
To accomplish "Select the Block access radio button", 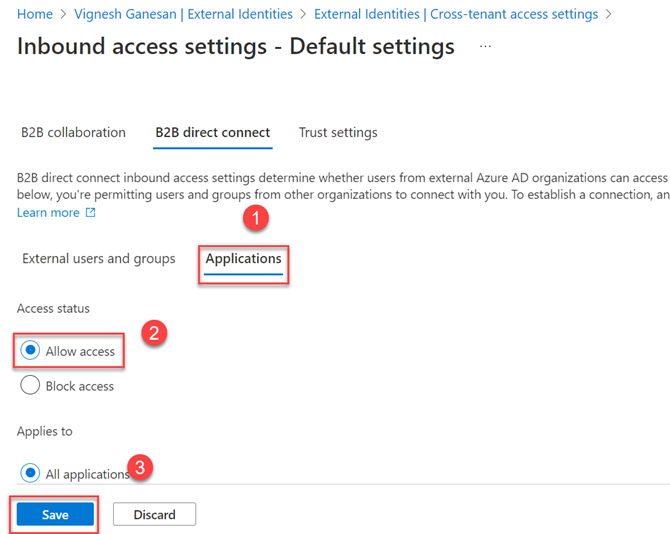I will point(31,386).
